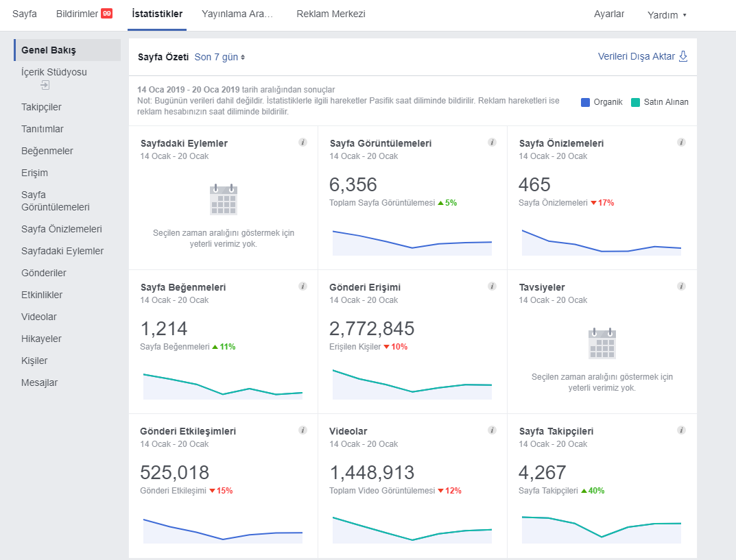Open Ayarlar settings link
This screenshot has width=736, height=560.
(609, 14)
